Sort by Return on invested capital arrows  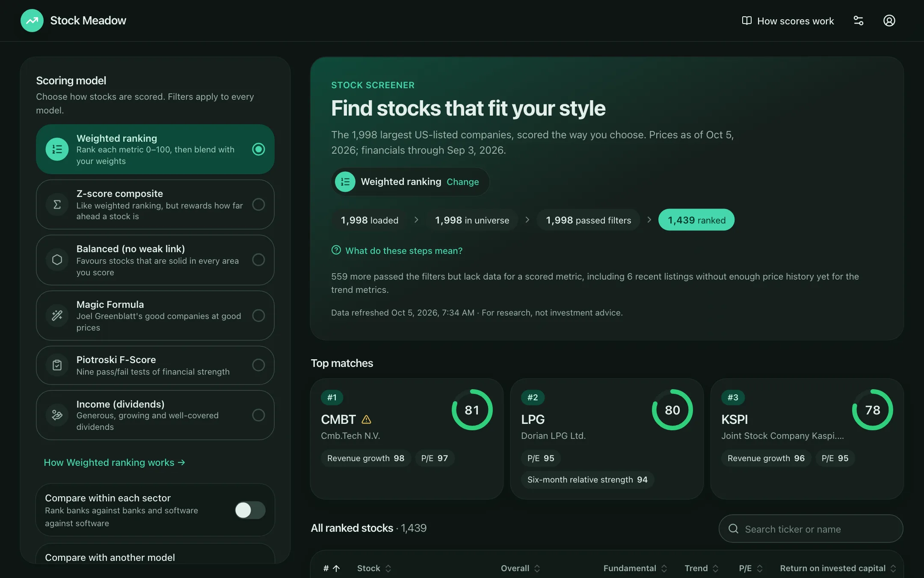pos(893,568)
